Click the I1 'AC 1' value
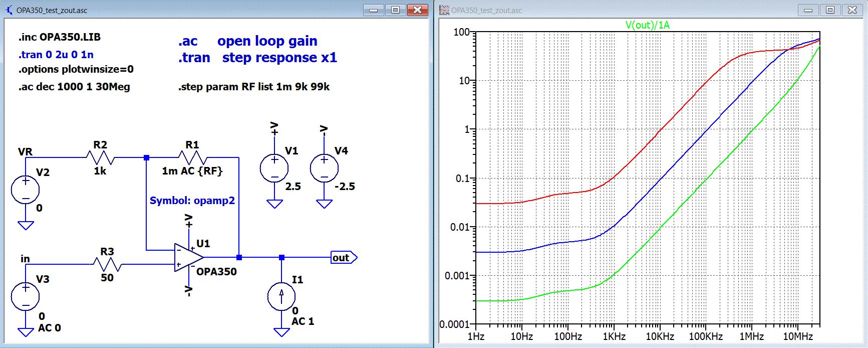This screenshot has height=348, width=868. 303,321
